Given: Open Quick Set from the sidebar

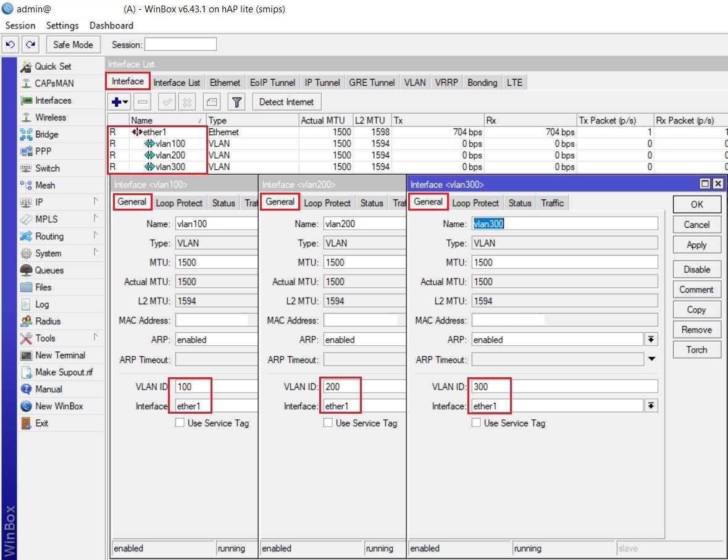Looking at the screenshot, I should point(53,67).
